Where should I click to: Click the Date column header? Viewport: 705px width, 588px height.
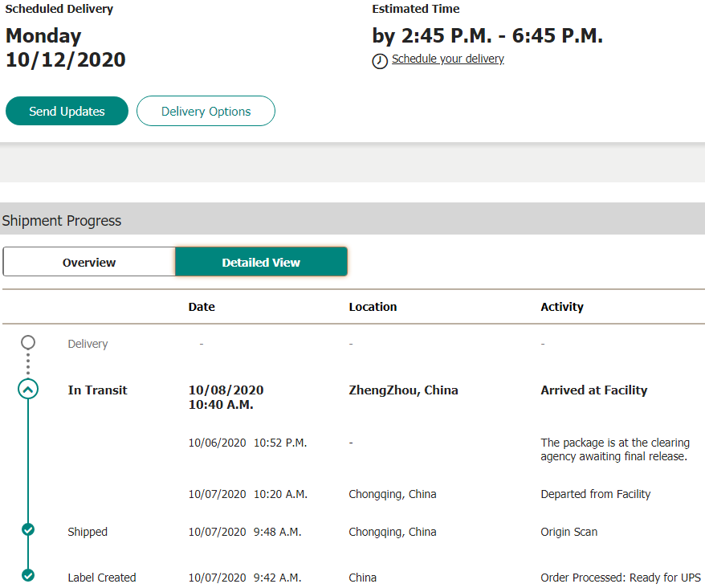click(202, 307)
